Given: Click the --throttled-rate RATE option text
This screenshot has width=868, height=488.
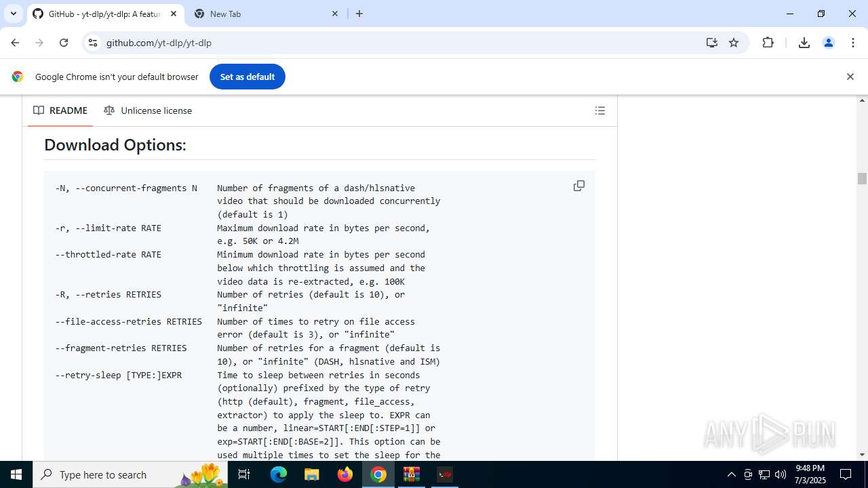Looking at the screenshot, I should coord(108,254).
